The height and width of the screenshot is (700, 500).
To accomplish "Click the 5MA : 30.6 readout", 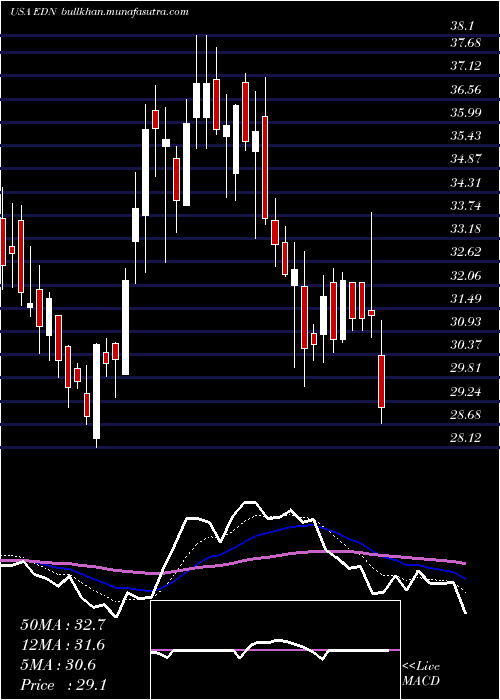I will pyautogui.click(x=58, y=665).
